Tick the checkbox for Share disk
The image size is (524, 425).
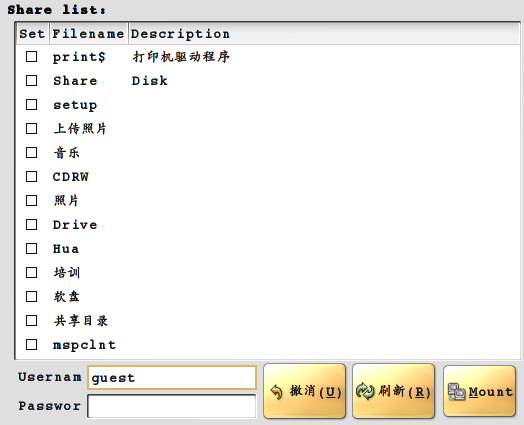coord(31,81)
